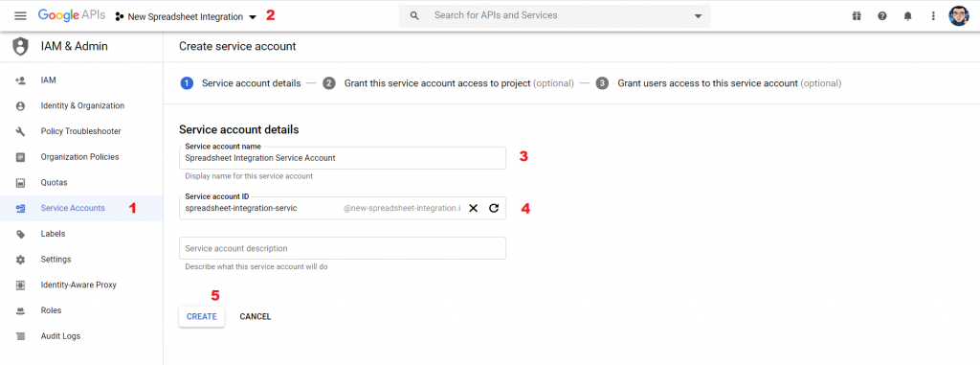Click the Search for APIs and Services box
Screen dimensions: 980x365
[555, 15]
